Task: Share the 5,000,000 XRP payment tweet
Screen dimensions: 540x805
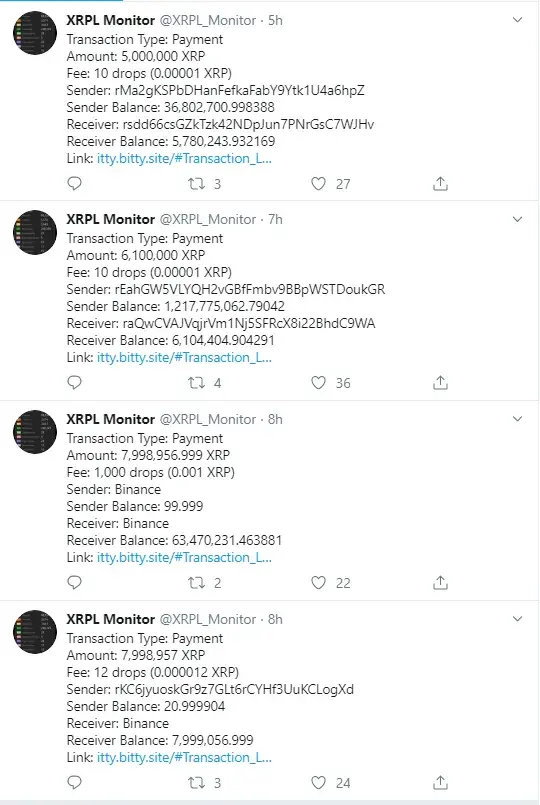Action: coord(440,183)
